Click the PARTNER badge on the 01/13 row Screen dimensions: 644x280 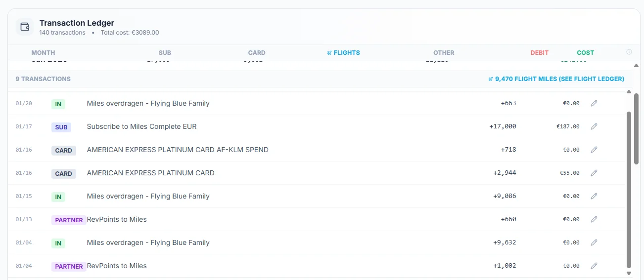point(69,220)
